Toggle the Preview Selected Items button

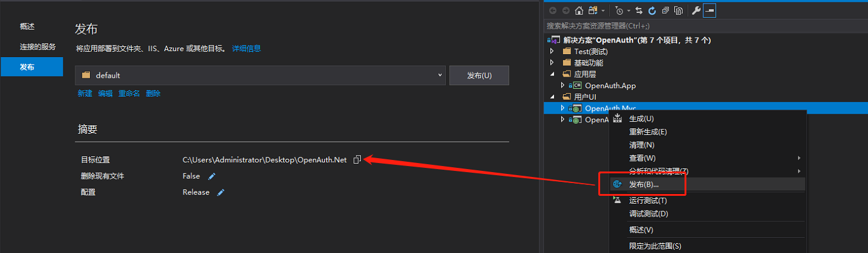pos(709,10)
